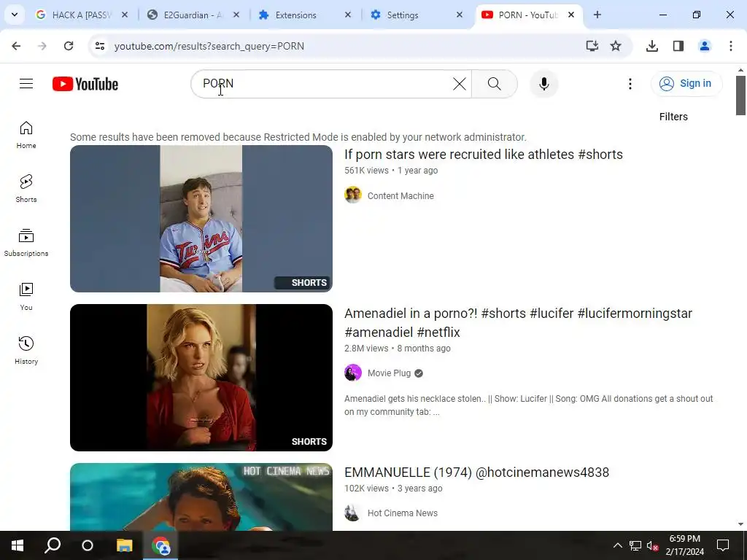This screenshot has width=747, height=560.
Task: Open the Chrome profile avatar
Action: (705, 46)
